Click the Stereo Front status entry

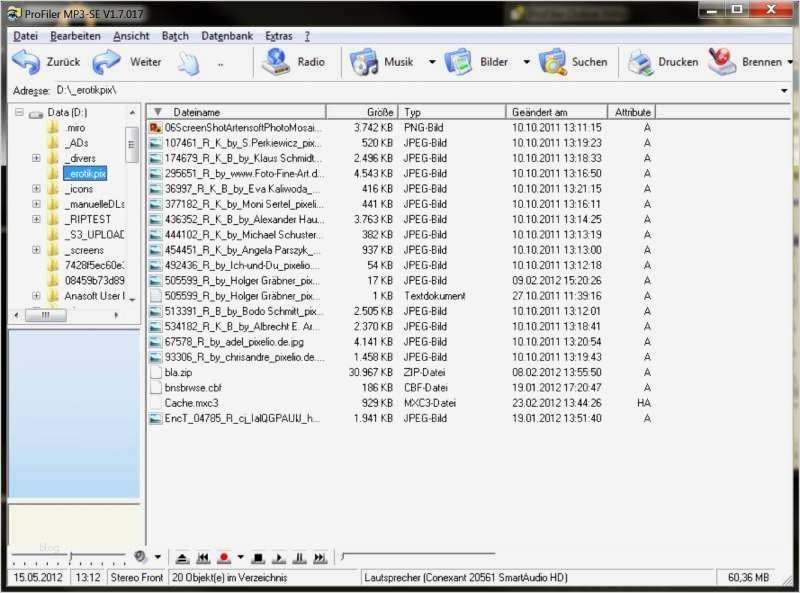point(136,578)
